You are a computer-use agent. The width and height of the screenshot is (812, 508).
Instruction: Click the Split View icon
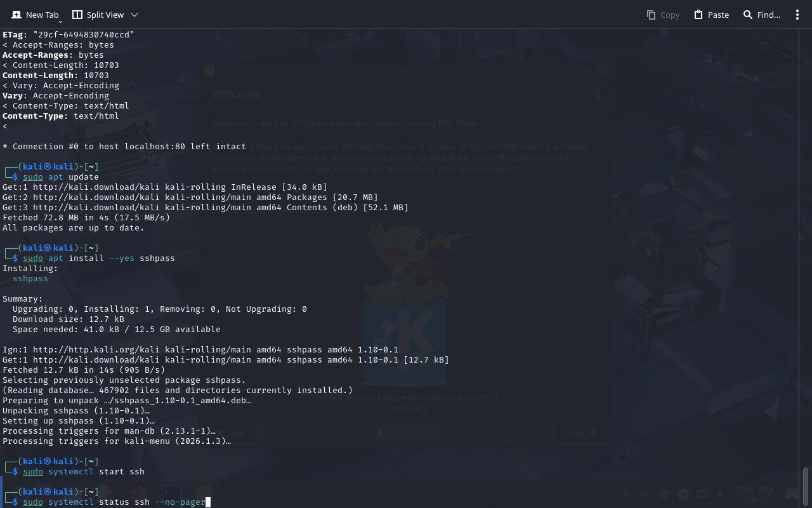coord(77,15)
